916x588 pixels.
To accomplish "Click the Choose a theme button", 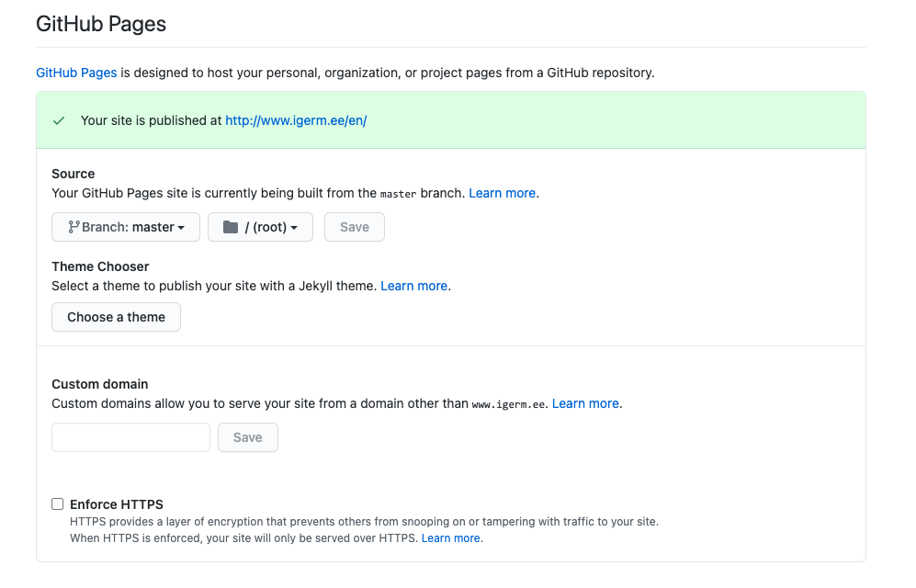I will (116, 317).
